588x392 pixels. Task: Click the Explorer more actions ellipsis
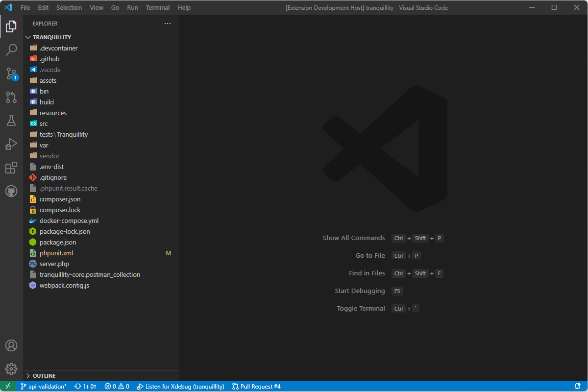tap(168, 24)
